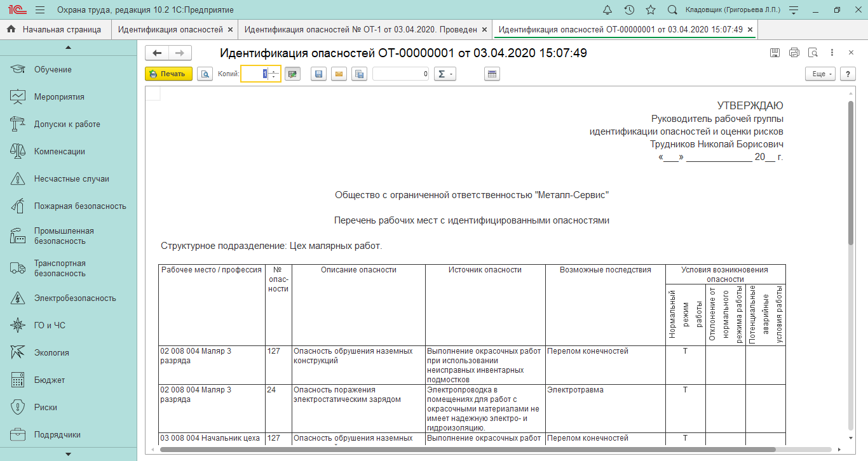Close the form with the x button
Screen dimensions: 868x461
pyautogui.click(x=851, y=53)
